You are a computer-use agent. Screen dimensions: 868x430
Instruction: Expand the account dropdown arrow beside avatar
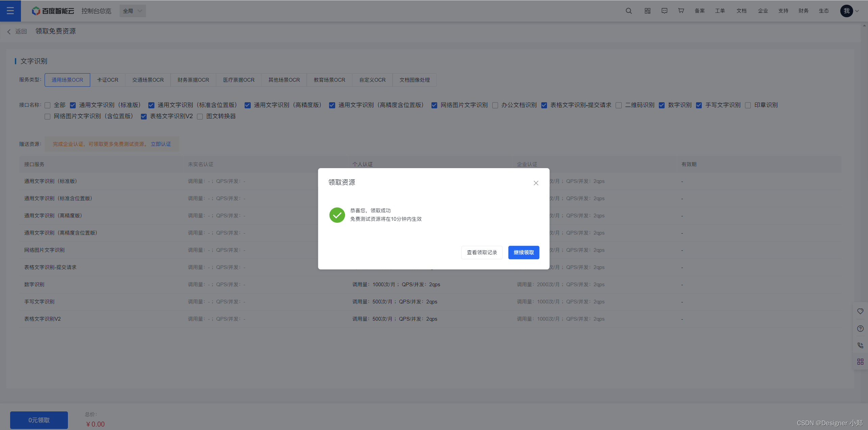pos(857,11)
